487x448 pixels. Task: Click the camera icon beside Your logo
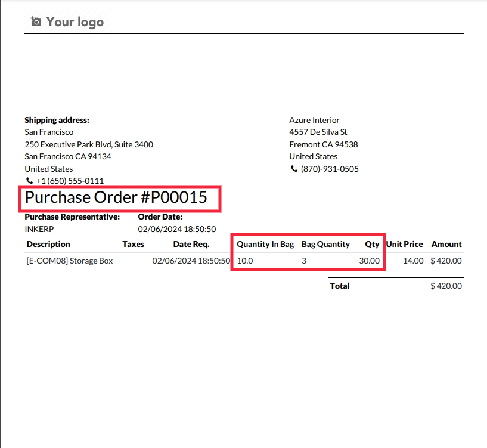coord(36,21)
